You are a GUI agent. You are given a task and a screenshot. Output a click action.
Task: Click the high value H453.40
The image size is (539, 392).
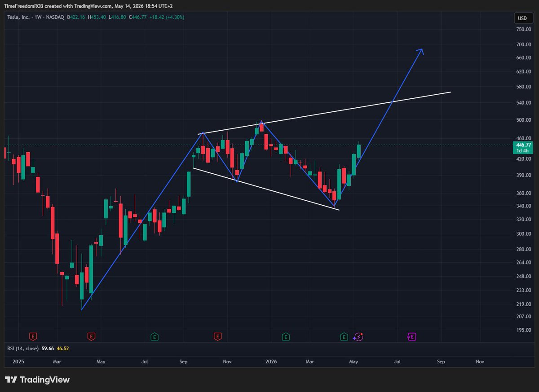pyautogui.click(x=97, y=17)
